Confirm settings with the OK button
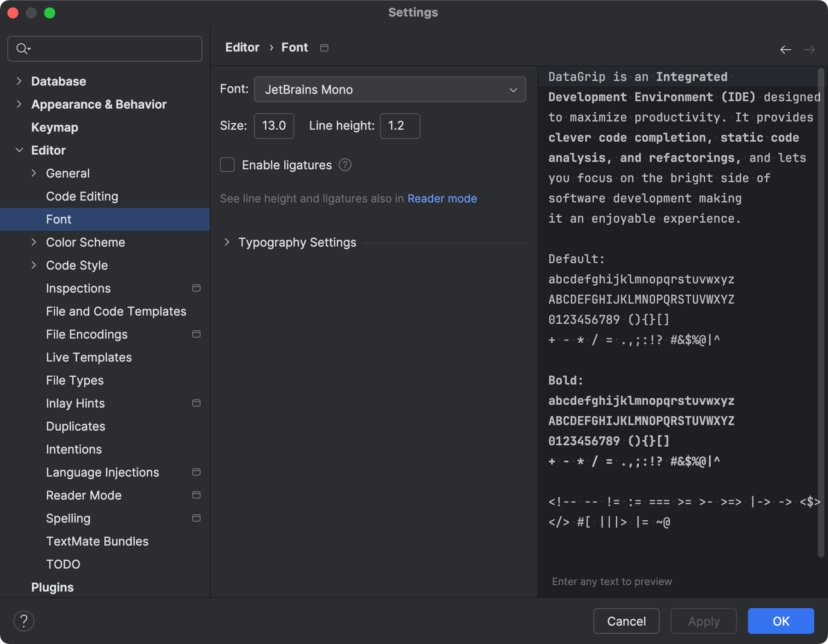This screenshot has height=644, width=828. [x=781, y=621]
